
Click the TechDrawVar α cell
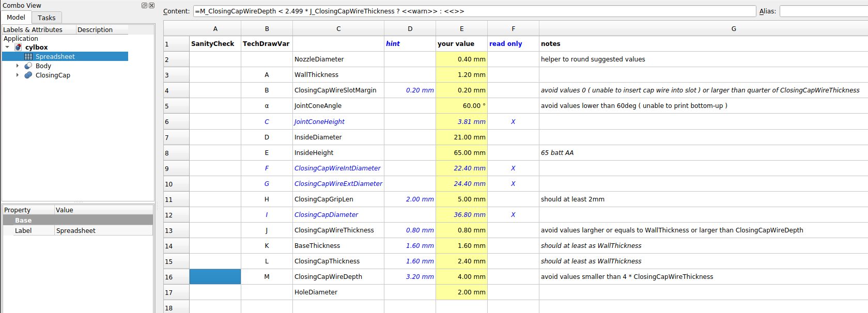[267, 106]
